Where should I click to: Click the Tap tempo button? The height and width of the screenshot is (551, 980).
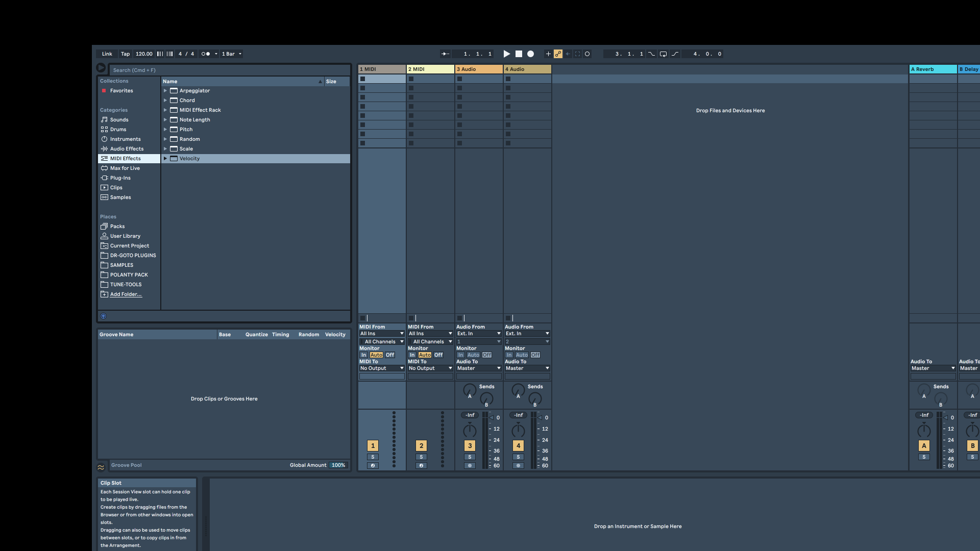(125, 54)
